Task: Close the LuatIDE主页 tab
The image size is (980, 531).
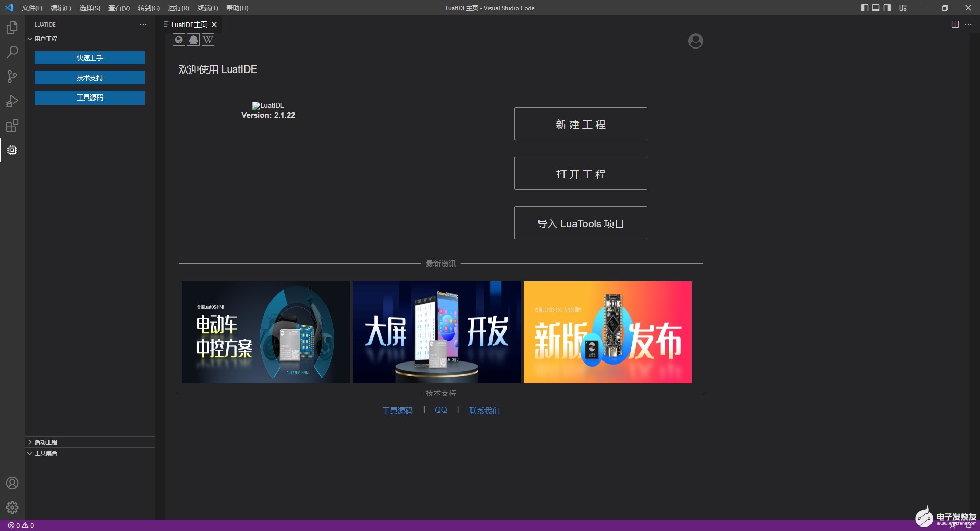Action: pyautogui.click(x=214, y=25)
